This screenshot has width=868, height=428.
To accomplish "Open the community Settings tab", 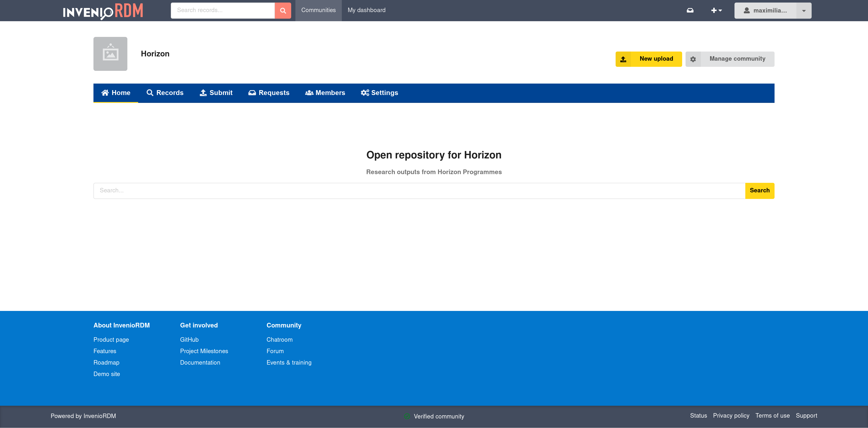I will (x=379, y=93).
